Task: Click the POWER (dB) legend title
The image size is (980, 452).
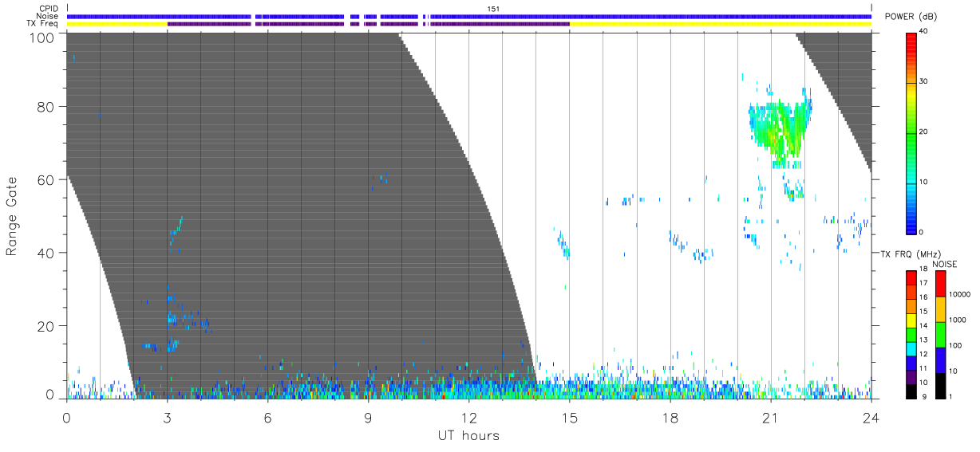Action: tap(911, 17)
